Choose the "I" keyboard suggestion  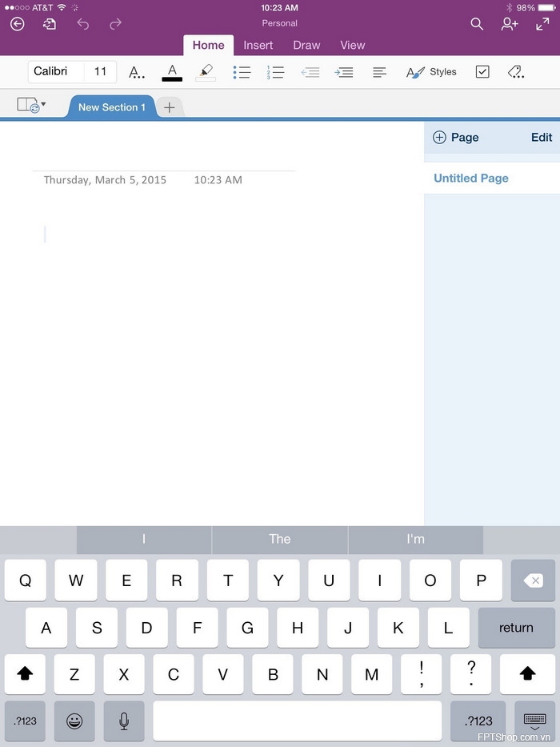[x=144, y=540]
